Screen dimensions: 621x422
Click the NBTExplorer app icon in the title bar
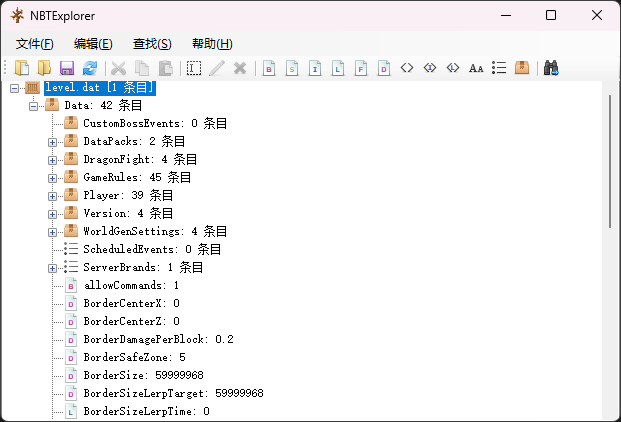(x=17, y=16)
